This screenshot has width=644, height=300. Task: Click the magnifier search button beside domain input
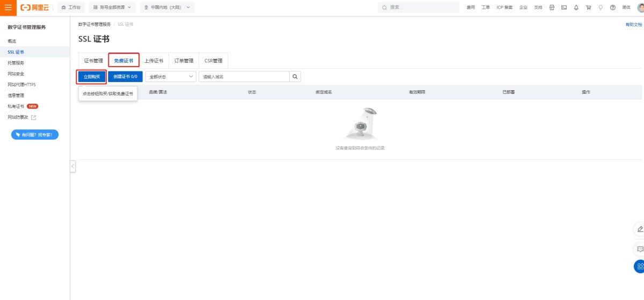(295, 77)
